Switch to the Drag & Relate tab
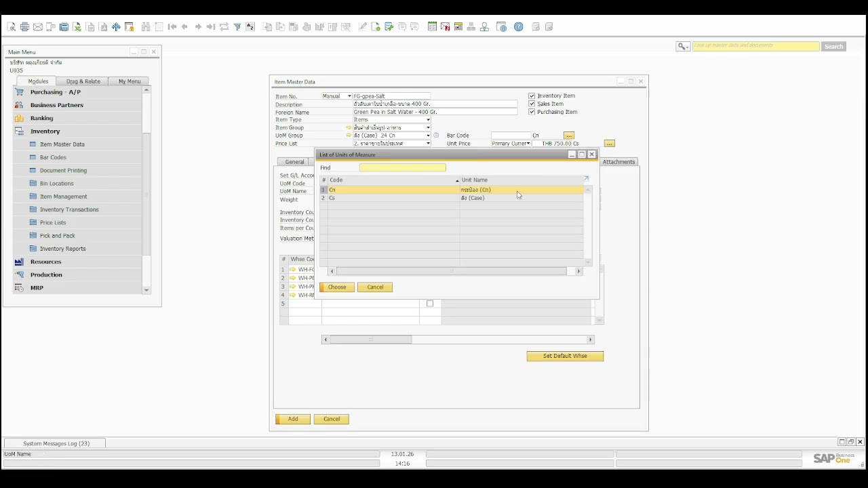This screenshot has width=868, height=488. click(x=83, y=81)
